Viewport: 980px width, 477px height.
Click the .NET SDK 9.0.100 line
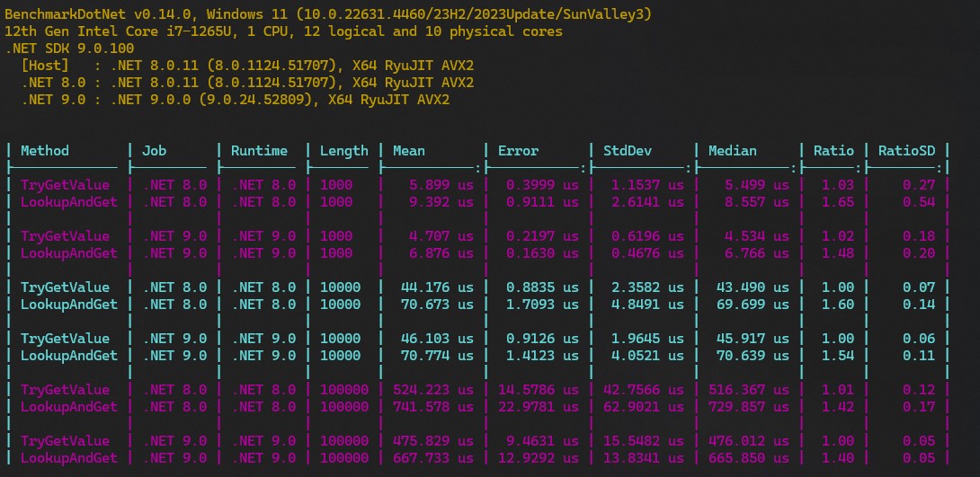68,49
